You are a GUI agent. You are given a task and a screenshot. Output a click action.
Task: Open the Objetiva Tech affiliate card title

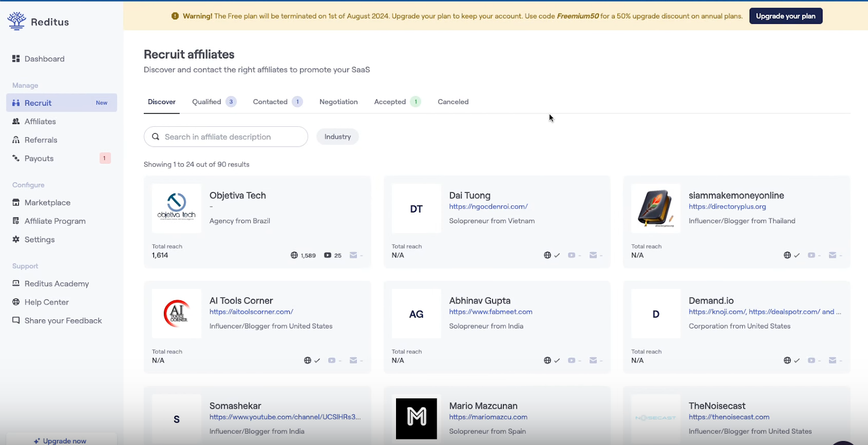238,195
